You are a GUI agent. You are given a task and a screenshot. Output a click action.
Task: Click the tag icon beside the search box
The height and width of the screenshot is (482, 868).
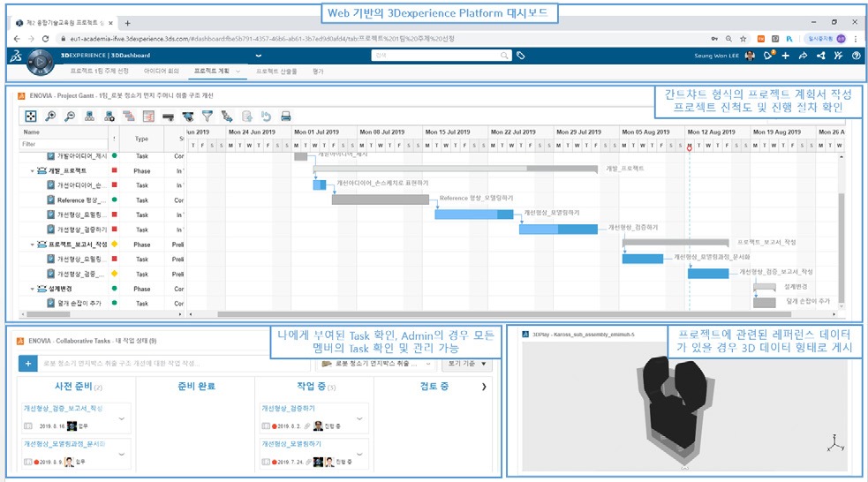521,56
